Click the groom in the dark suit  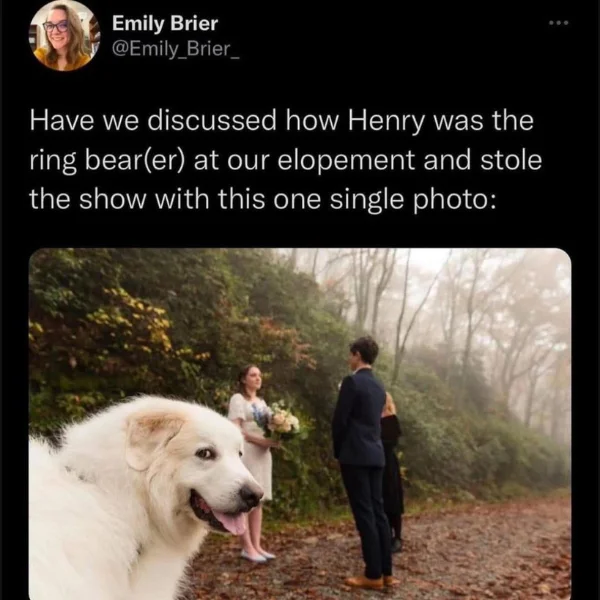pos(363,461)
